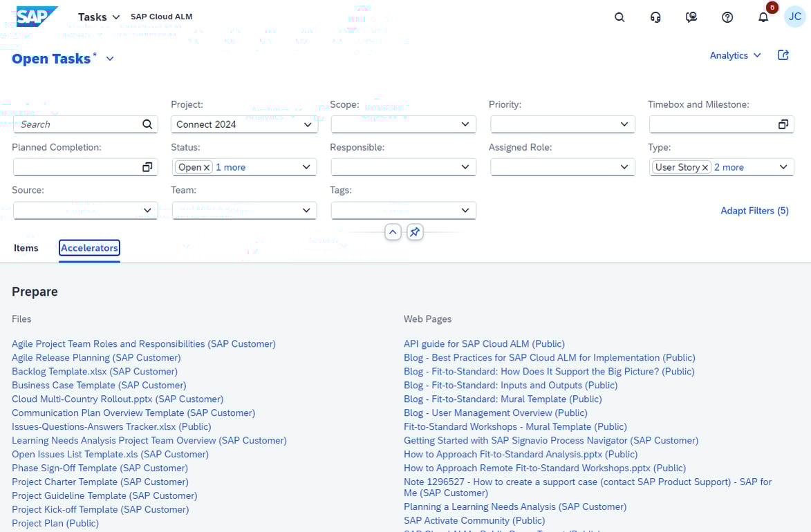Screen dimensions: 811x532
Task: Open Open Issues List Template.xls
Action: click(110, 455)
